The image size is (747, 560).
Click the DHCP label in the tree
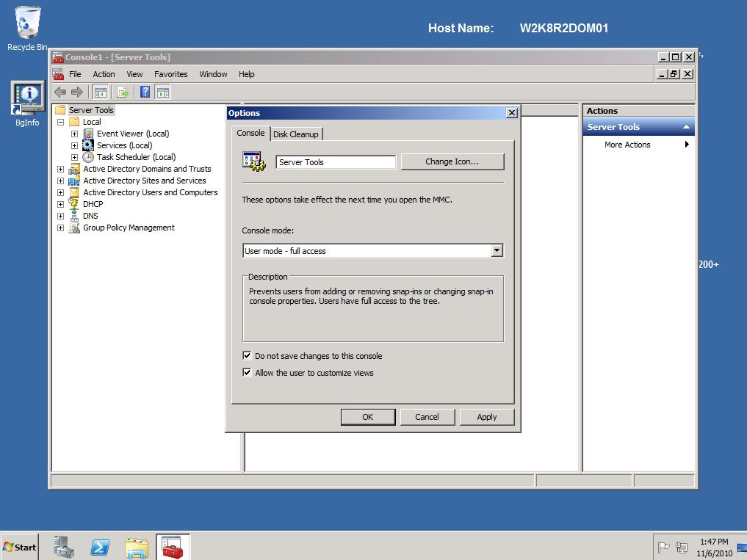point(93,204)
